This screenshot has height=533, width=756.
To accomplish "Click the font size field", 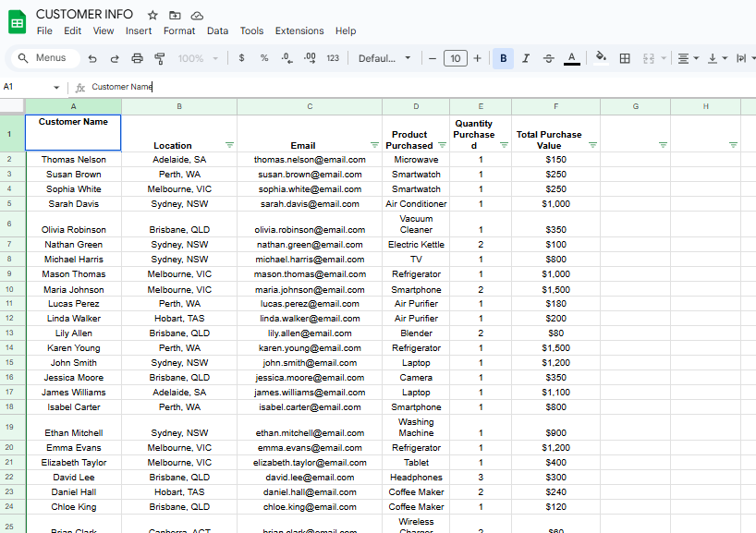I will (x=455, y=59).
